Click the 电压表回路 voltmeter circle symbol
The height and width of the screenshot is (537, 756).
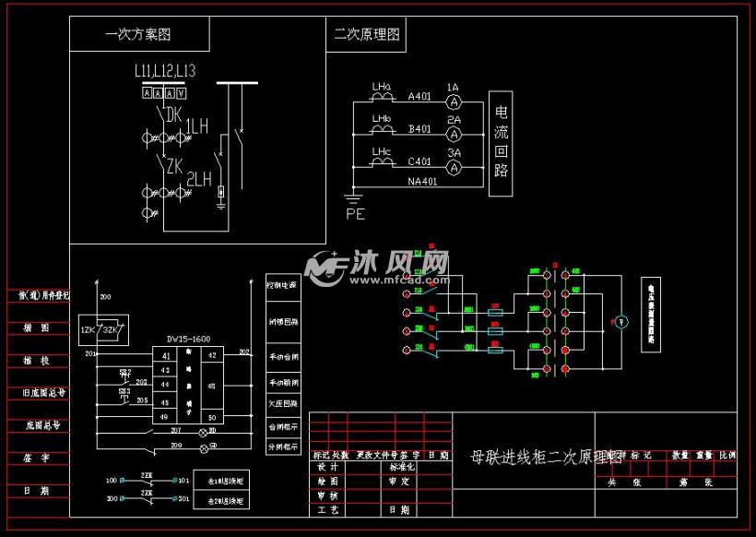621,320
